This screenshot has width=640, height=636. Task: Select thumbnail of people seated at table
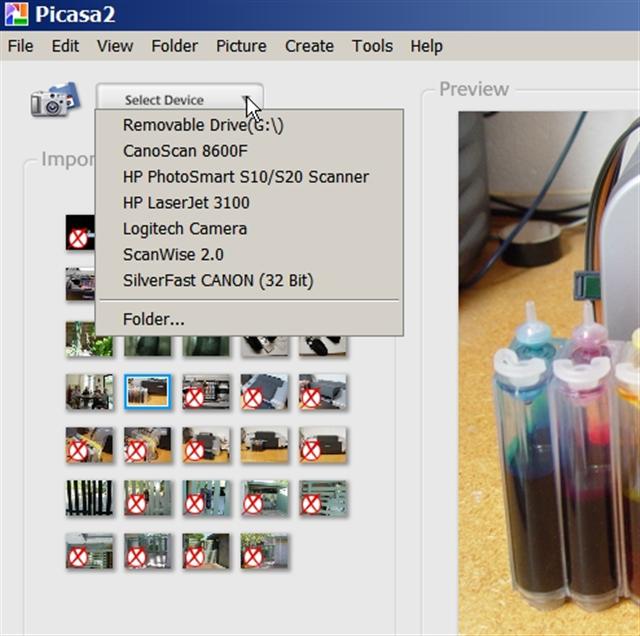click(x=89, y=391)
